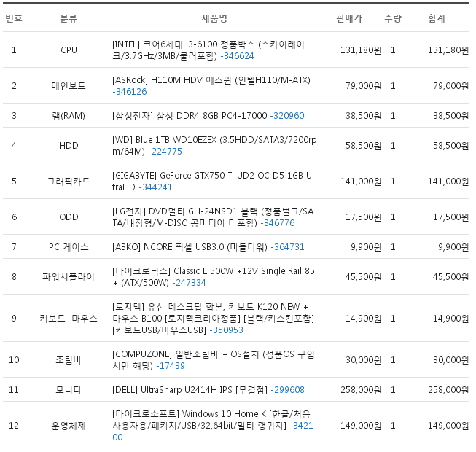Viewport: 476px width, 452px height.
Task: Click the 마이크로닉스 Classic II 500W product name
Action: (214, 277)
